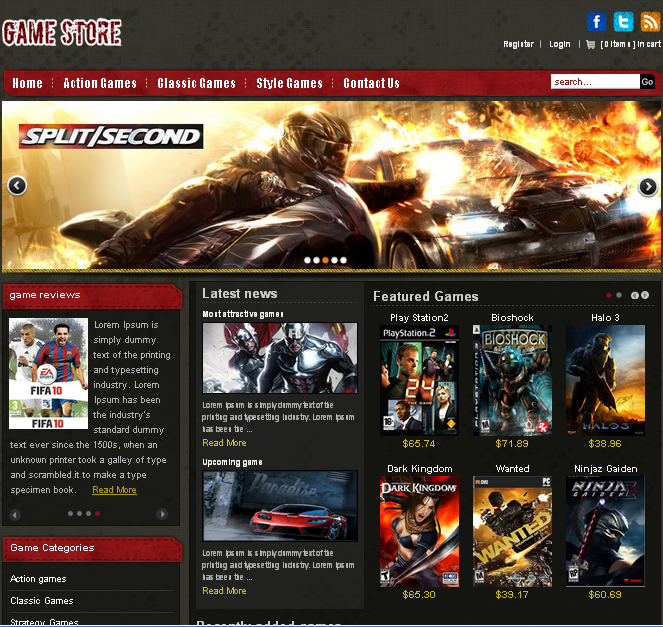663x627 pixels.
Task: Click the Split/Second banner image
Action: point(331,185)
